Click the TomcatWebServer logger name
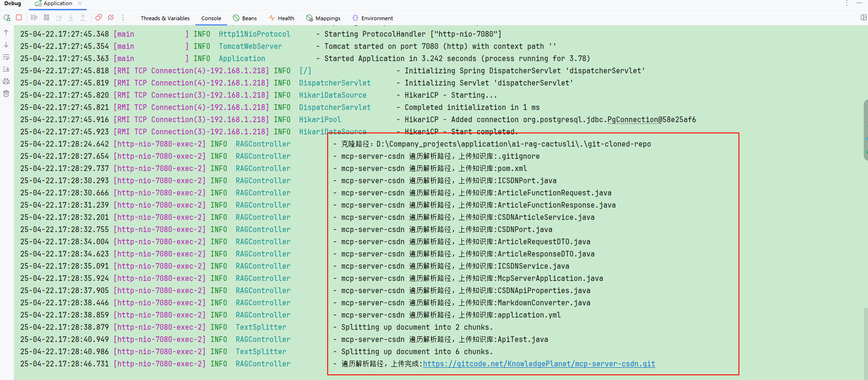 [250, 47]
